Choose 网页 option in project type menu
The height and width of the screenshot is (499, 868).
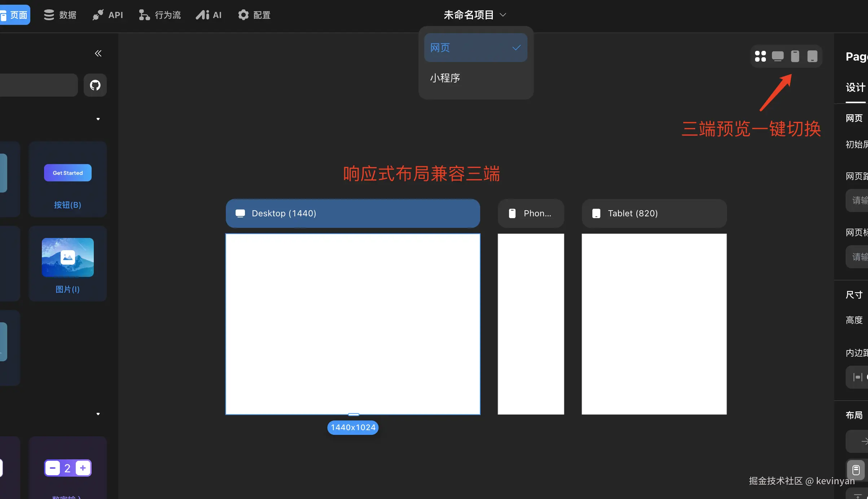click(x=475, y=48)
